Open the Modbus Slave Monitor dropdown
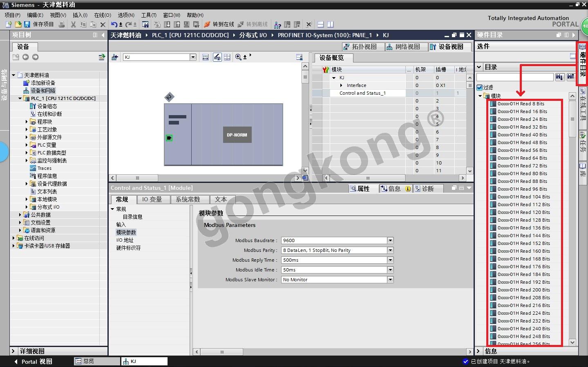The image size is (588, 367). (390, 280)
